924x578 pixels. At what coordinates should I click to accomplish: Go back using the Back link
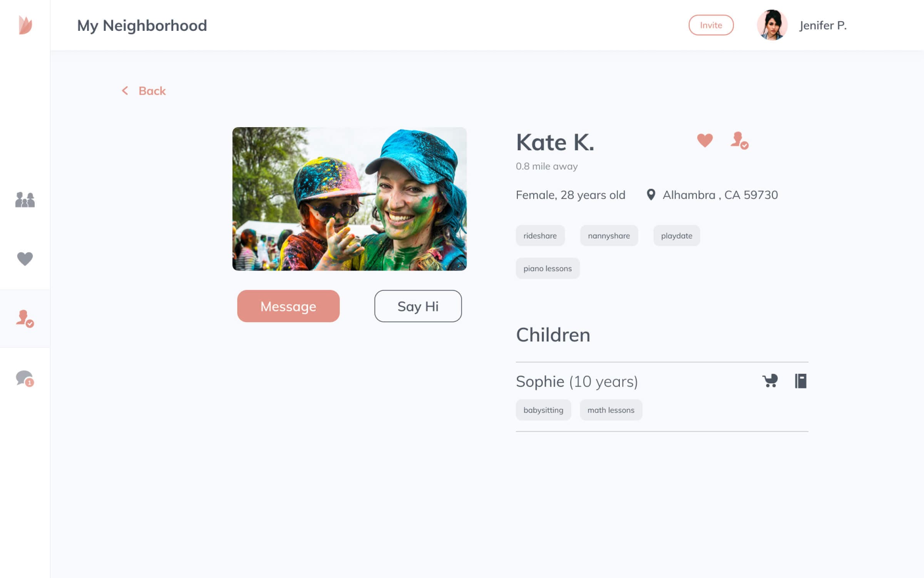pos(144,91)
